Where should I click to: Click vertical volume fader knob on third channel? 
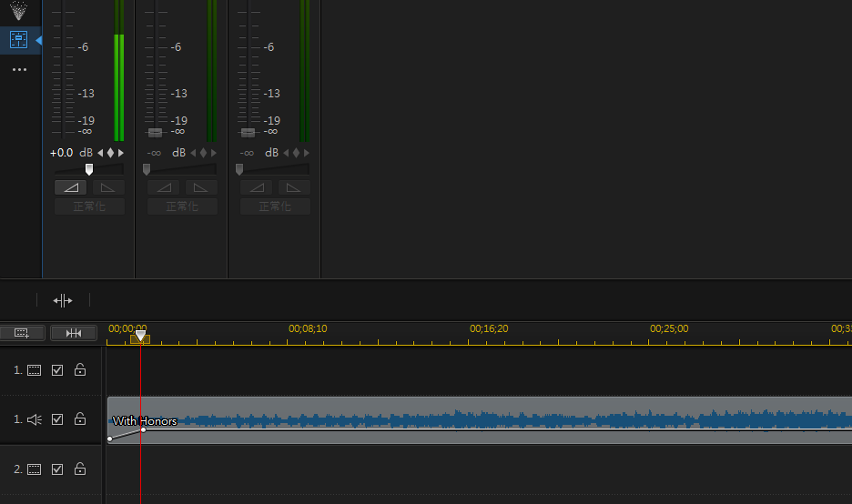tap(248, 133)
